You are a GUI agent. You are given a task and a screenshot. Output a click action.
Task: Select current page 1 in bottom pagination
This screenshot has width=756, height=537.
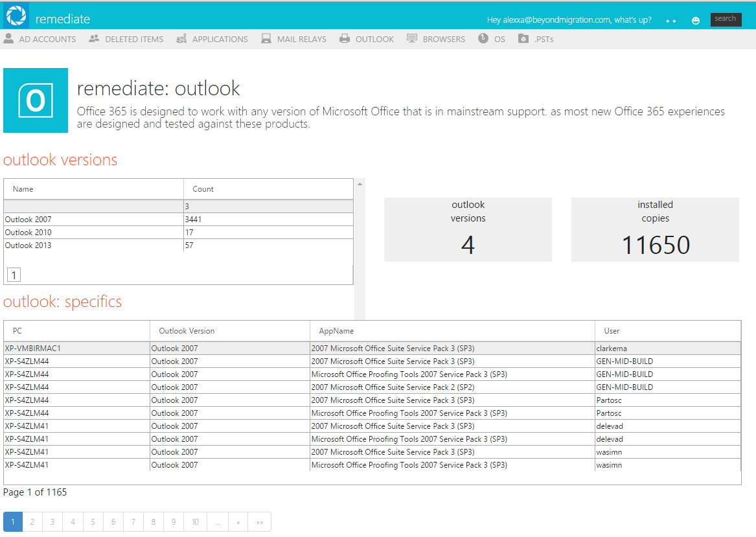[x=13, y=522]
